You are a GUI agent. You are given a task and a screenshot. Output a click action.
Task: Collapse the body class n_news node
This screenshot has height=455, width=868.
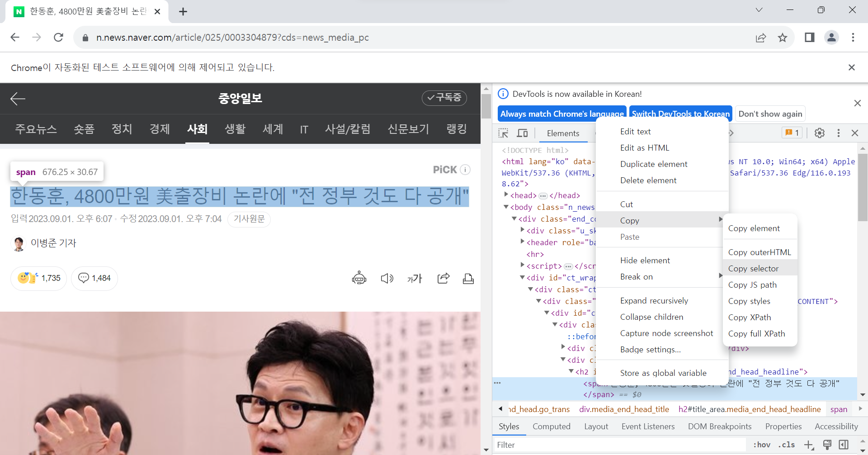506,207
